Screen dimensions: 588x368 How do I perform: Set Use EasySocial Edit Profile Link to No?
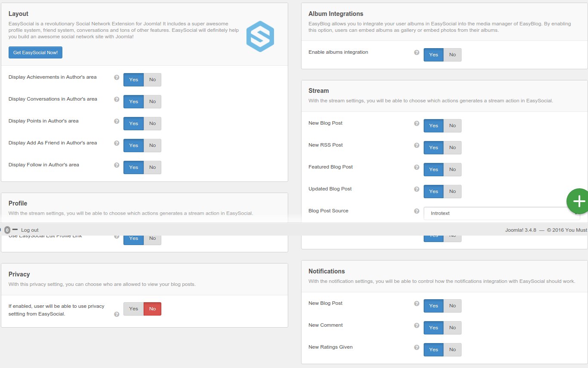tap(152, 240)
